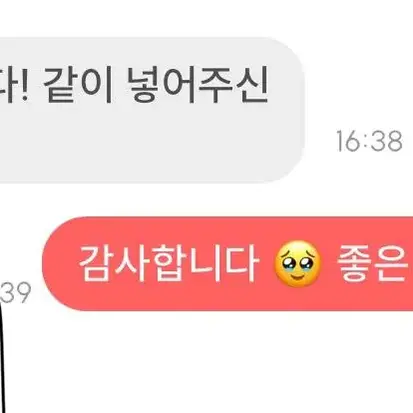Tap the pleading face emoji
The width and height of the screenshot is (413, 413).
coord(297,264)
